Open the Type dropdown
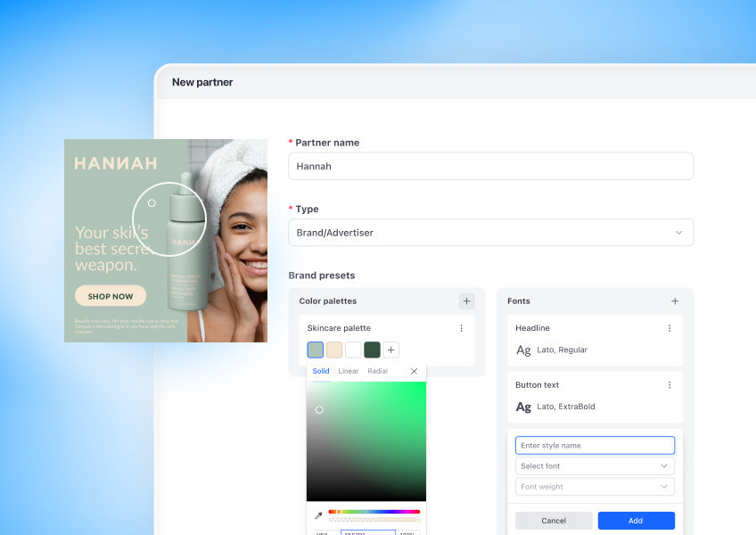756x535 pixels. click(x=491, y=233)
